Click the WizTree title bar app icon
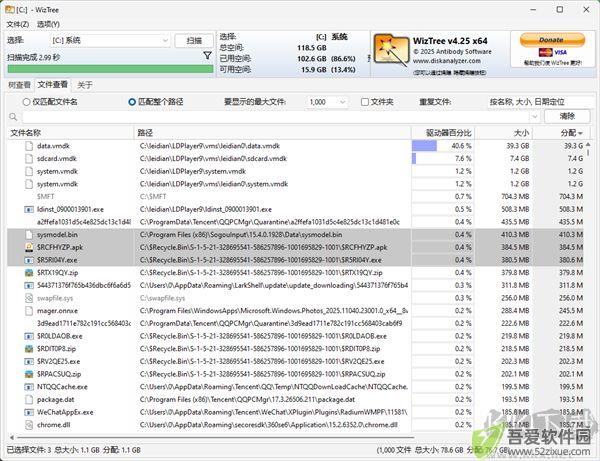Screen dimensions: 600x461 10,9
